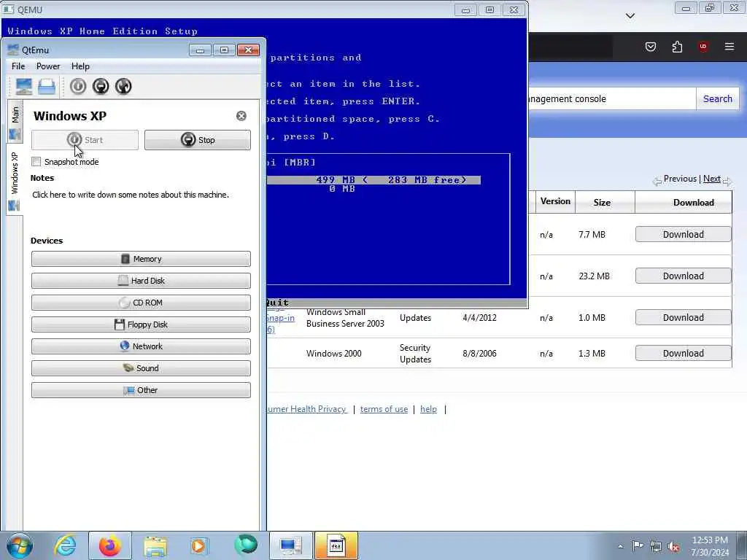Click the Stop button under Windows XP heading
747x560 pixels.
click(x=198, y=140)
